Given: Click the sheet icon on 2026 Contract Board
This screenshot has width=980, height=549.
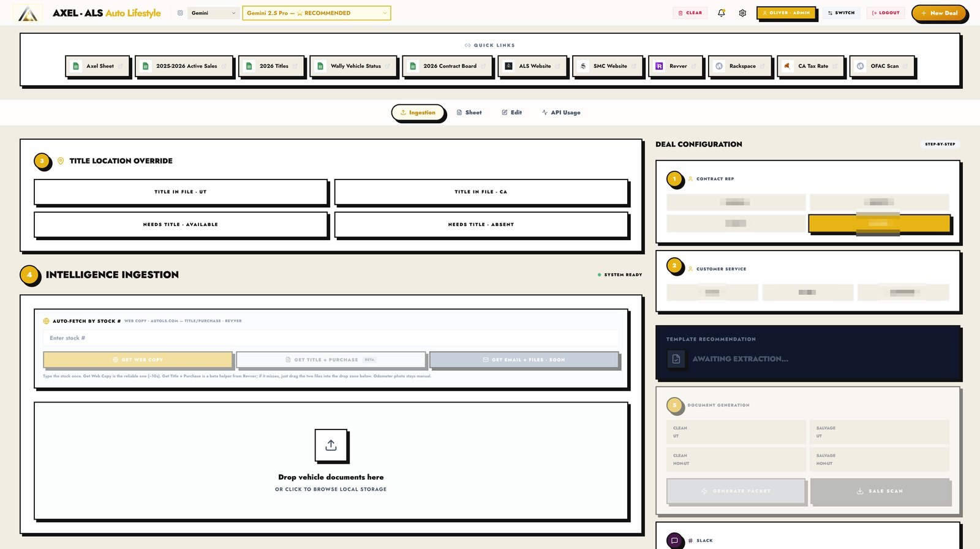Looking at the screenshot, I should [413, 66].
